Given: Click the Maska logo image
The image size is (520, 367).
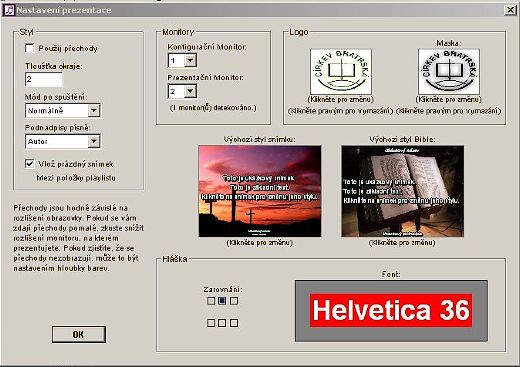Looking at the screenshot, I should click(449, 72).
